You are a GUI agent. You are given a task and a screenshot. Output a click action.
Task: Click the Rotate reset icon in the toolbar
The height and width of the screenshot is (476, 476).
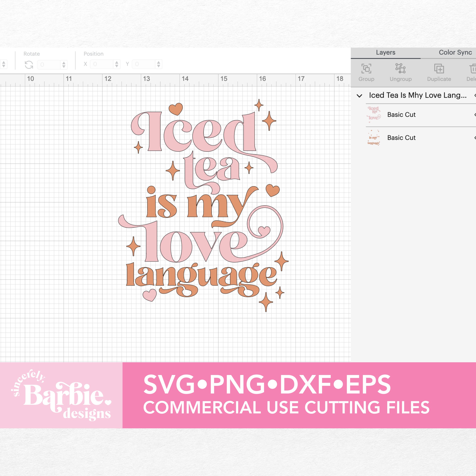29,65
